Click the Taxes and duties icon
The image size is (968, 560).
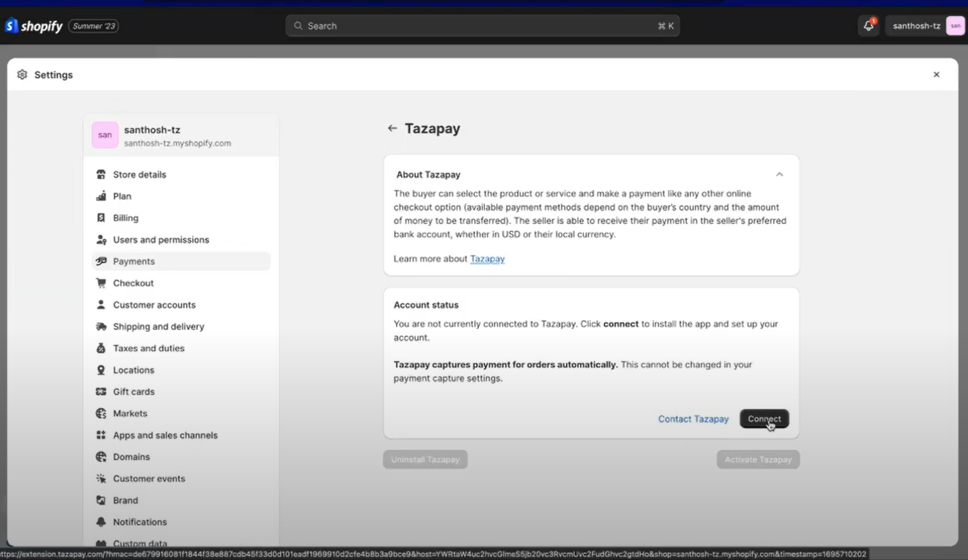click(101, 348)
